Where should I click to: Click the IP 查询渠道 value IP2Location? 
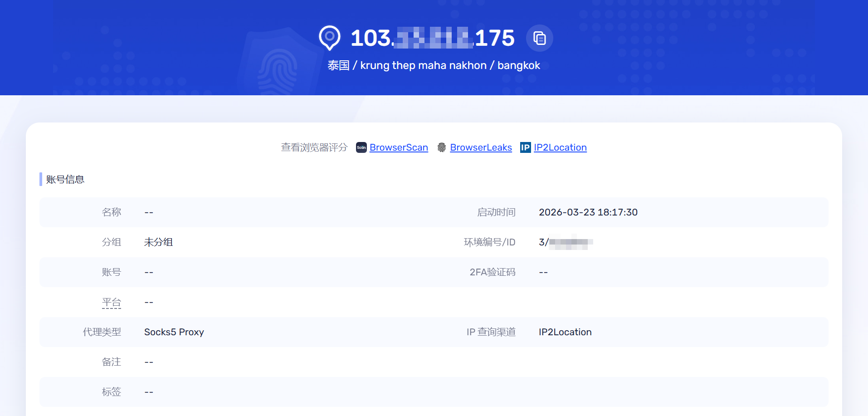(x=565, y=332)
